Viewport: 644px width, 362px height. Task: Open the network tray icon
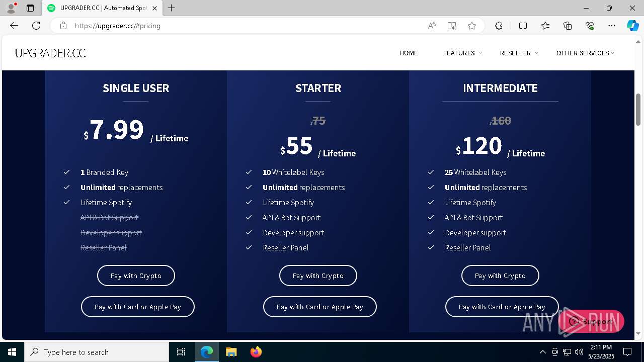coord(567,352)
